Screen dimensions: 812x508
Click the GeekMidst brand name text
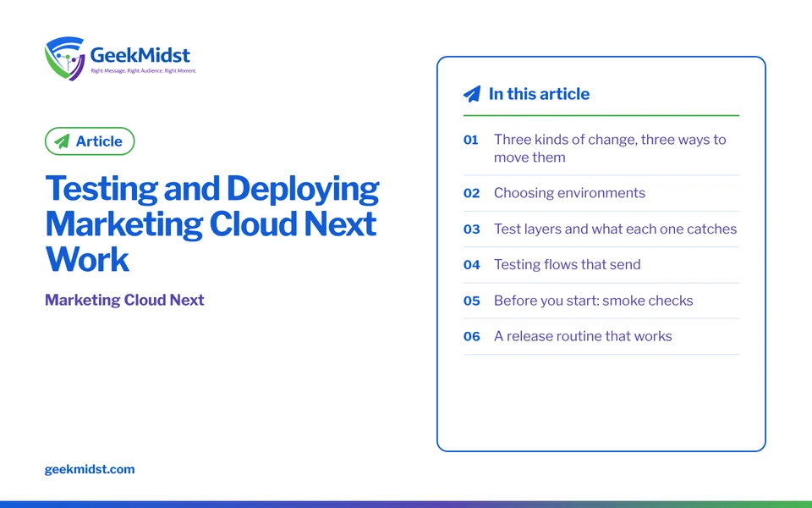point(140,54)
